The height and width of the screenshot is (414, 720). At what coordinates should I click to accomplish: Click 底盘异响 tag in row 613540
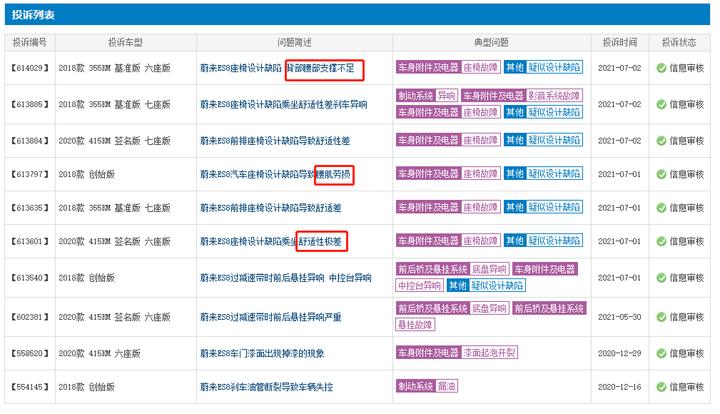coord(489,269)
